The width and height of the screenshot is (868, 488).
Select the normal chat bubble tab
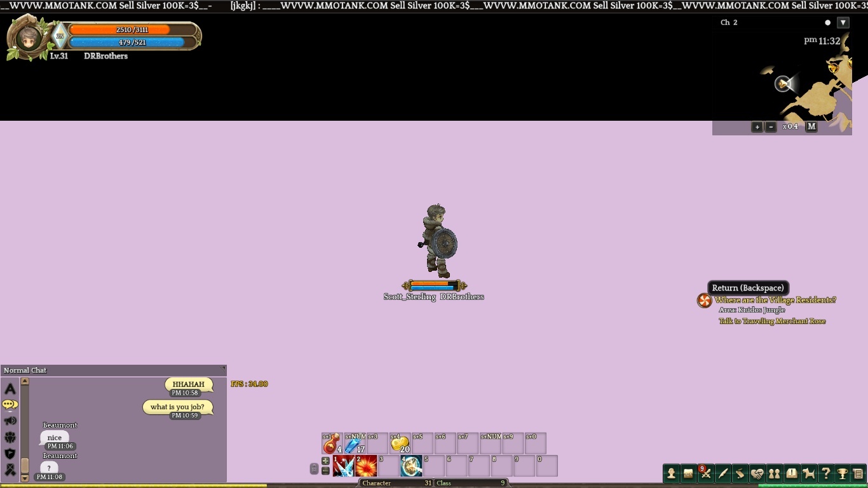pyautogui.click(x=10, y=404)
